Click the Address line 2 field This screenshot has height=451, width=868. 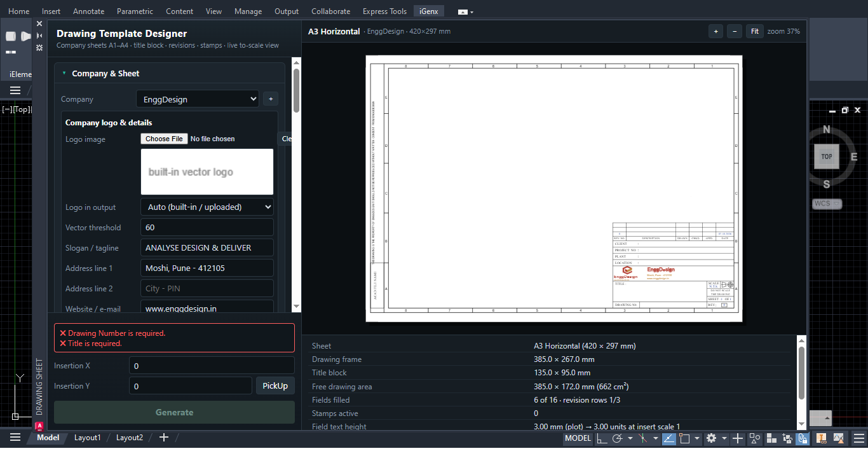pyautogui.click(x=207, y=288)
